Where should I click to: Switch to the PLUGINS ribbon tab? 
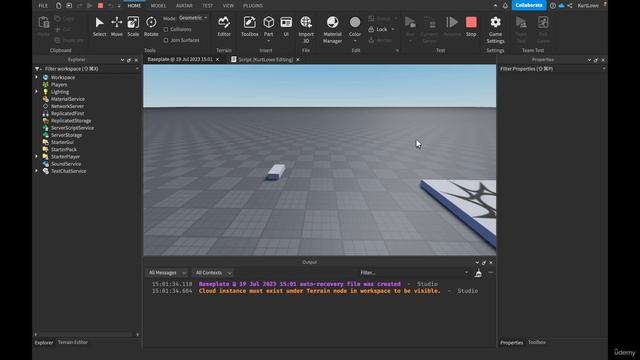(x=253, y=6)
